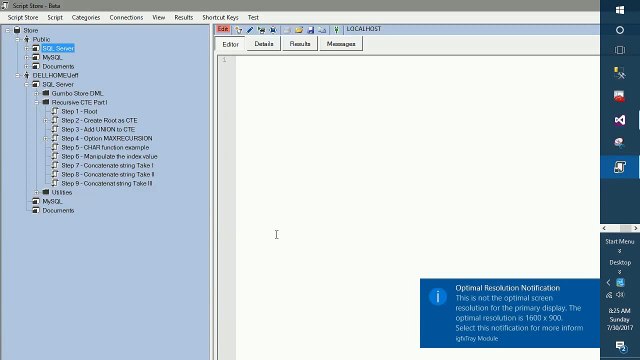This screenshot has width=640, height=360.
Task: Open the View menu
Action: pyautogui.click(x=158, y=18)
